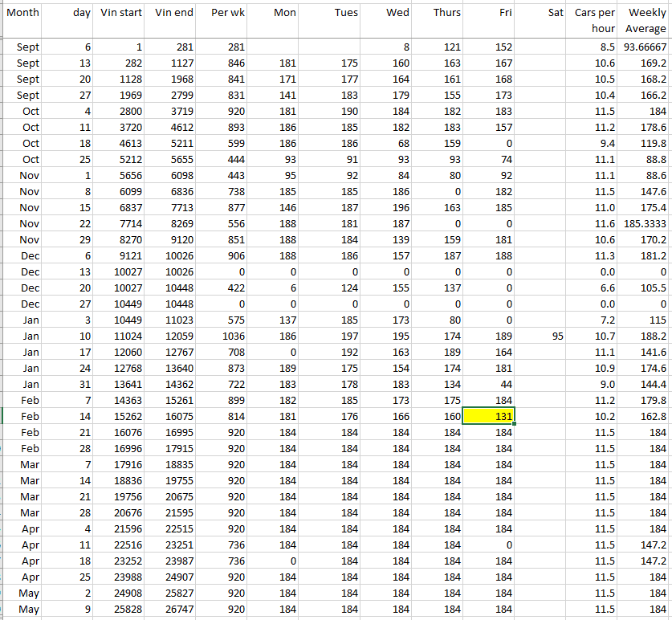Screen dimensions: 672x620
Task: Select the Vin start header cell
Action: pos(121,14)
